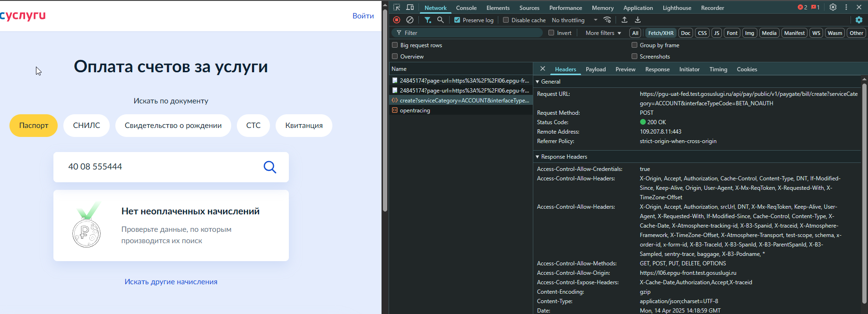868x314 pixels.
Task: Import HAR file upload icon
Action: click(625, 20)
